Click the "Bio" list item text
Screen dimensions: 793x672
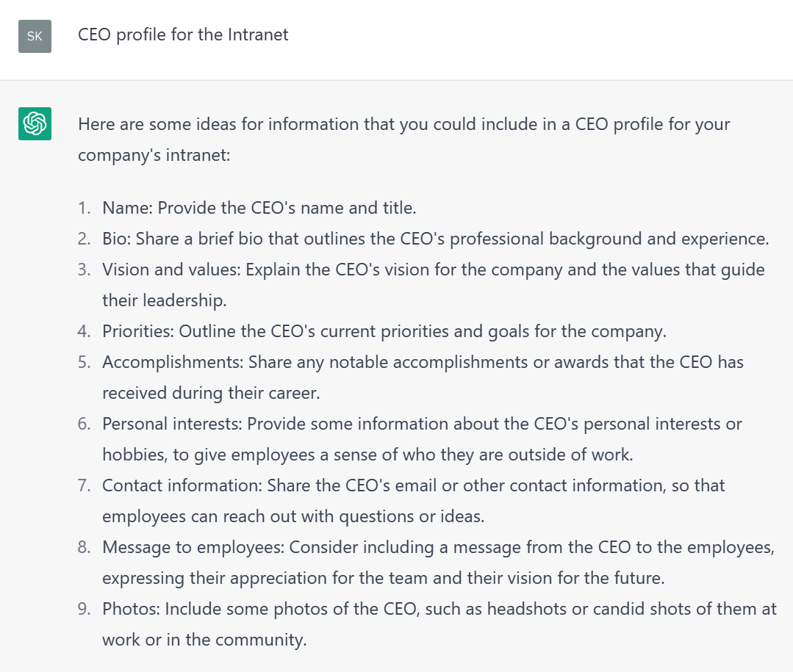tap(435, 239)
